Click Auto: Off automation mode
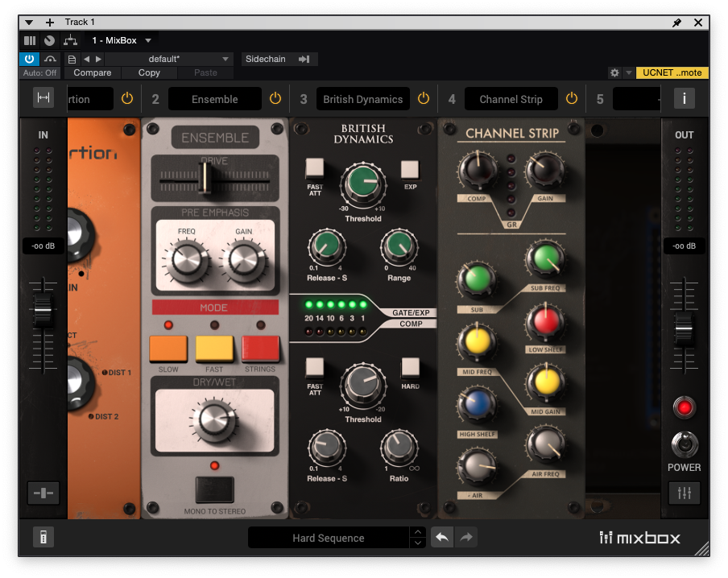 [39, 73]
